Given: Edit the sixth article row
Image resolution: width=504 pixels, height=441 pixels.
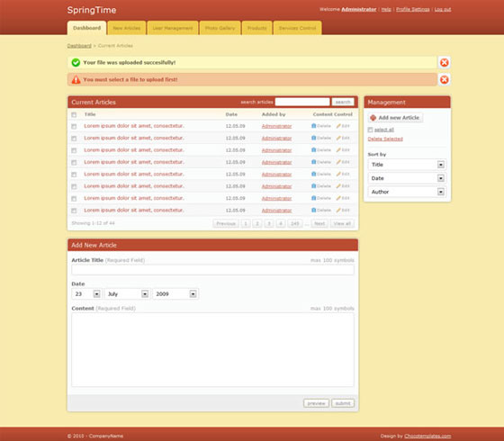Looking at the screenshot, I should coord(343,186).
